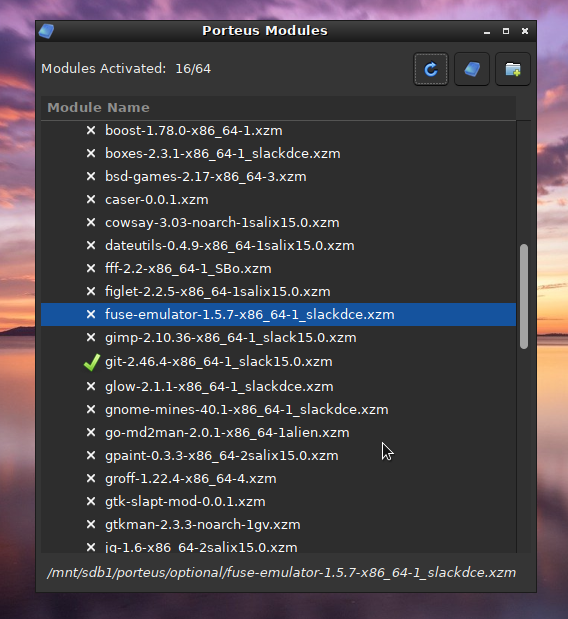Click the X status icon for gtkman-2.3.3
Image resolution: width=568 pixels, height=619 pixels.
click(91, 524)
